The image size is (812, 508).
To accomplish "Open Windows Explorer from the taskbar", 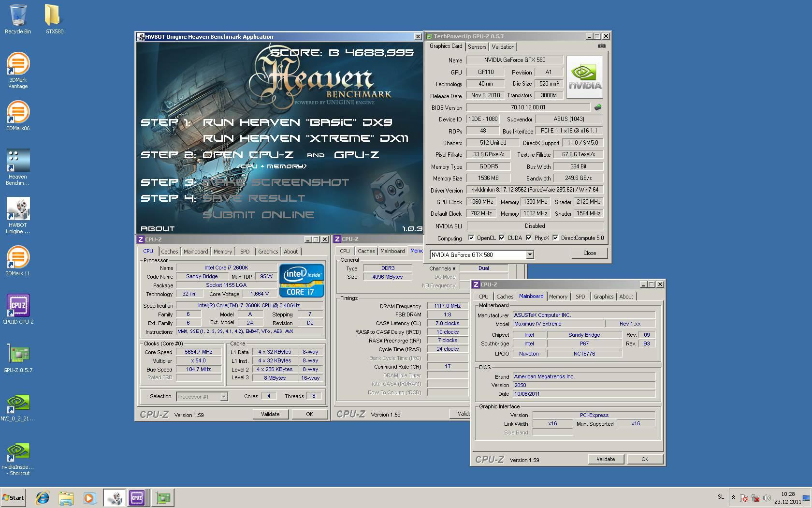I will point(66,497).
